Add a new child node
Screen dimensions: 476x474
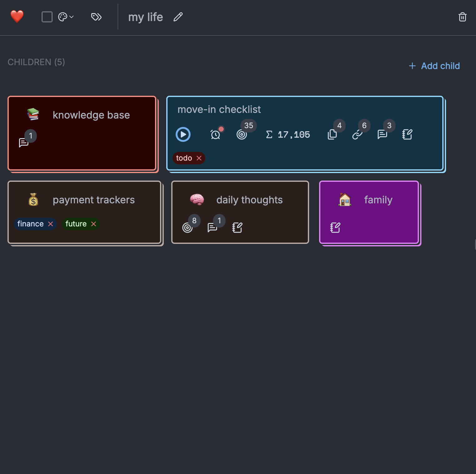point(434,66)
